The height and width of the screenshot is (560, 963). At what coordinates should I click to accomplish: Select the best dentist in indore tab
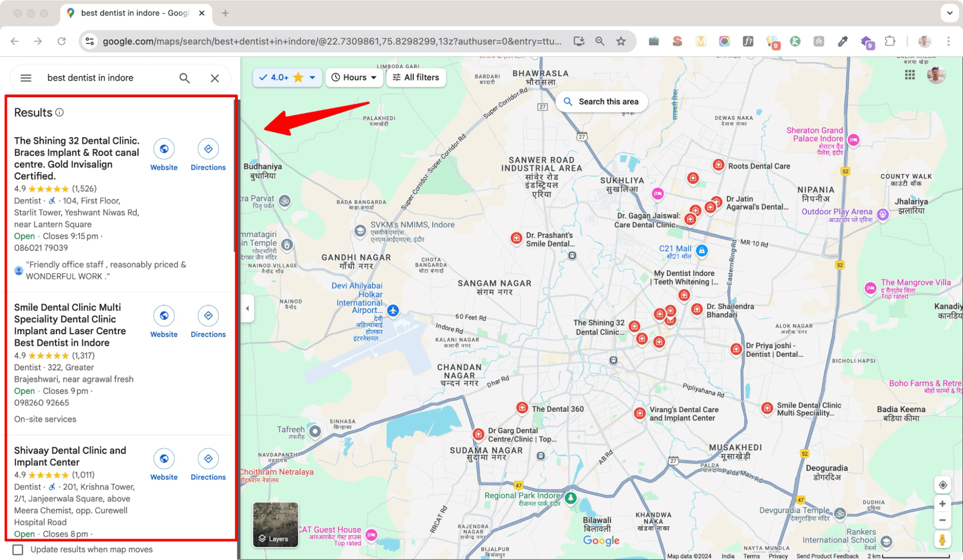pos(135,13)
